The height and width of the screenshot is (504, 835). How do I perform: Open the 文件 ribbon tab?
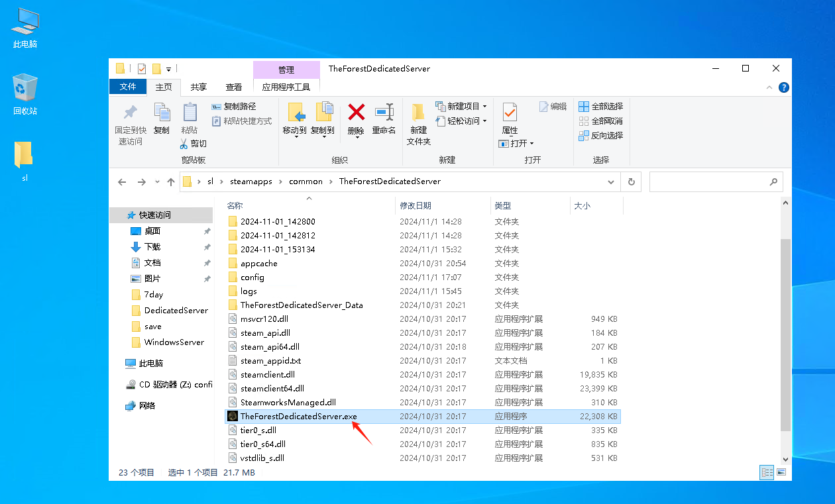[x=128, y=87]
